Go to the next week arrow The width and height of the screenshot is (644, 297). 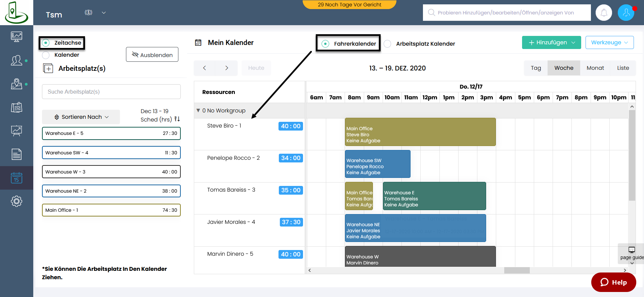227,68
